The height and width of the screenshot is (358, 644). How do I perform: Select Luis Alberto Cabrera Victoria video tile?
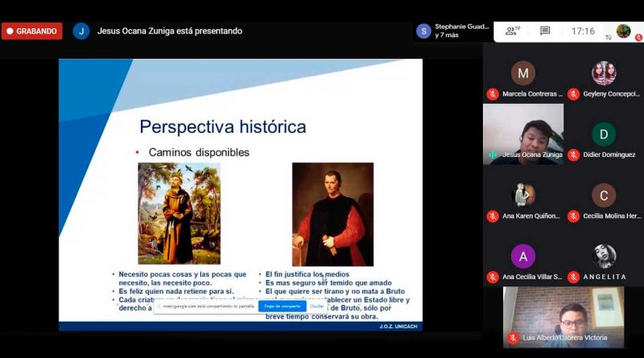563,317
